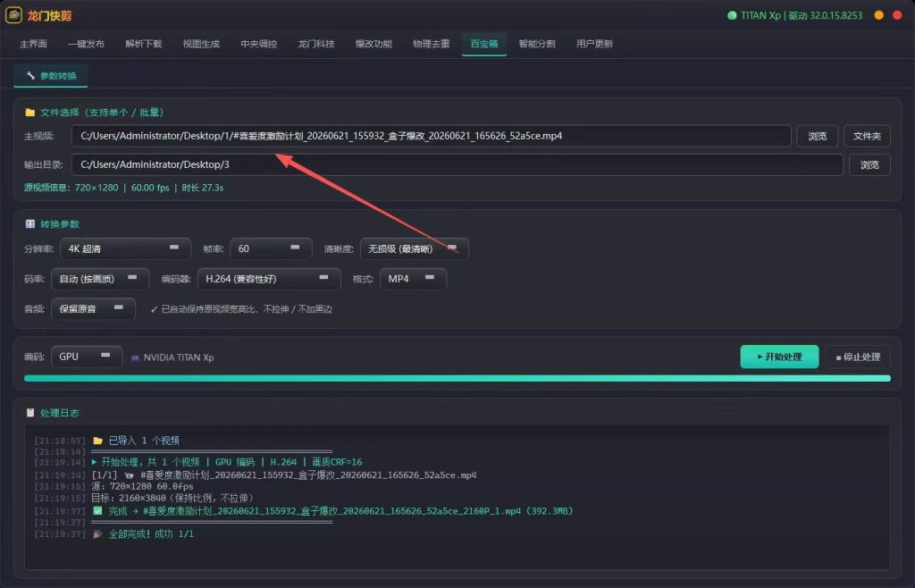The image size is (915, 588).
Task: Open the 编码器 H.264 dropdown
Action: (269, 279)
